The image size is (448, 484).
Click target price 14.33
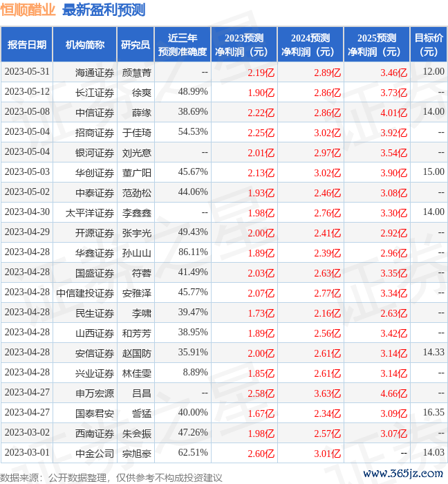[433, 353]
